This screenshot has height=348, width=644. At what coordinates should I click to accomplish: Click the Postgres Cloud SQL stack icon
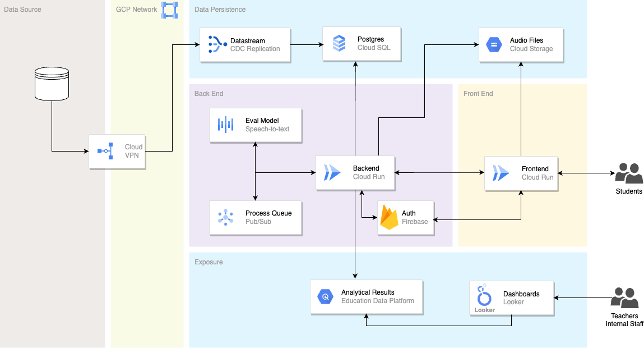339,43
